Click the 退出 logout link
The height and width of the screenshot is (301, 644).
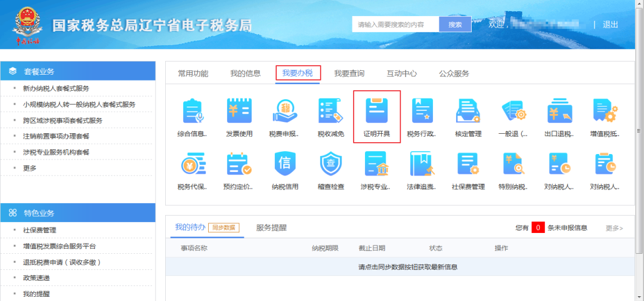tap(611, 24)
